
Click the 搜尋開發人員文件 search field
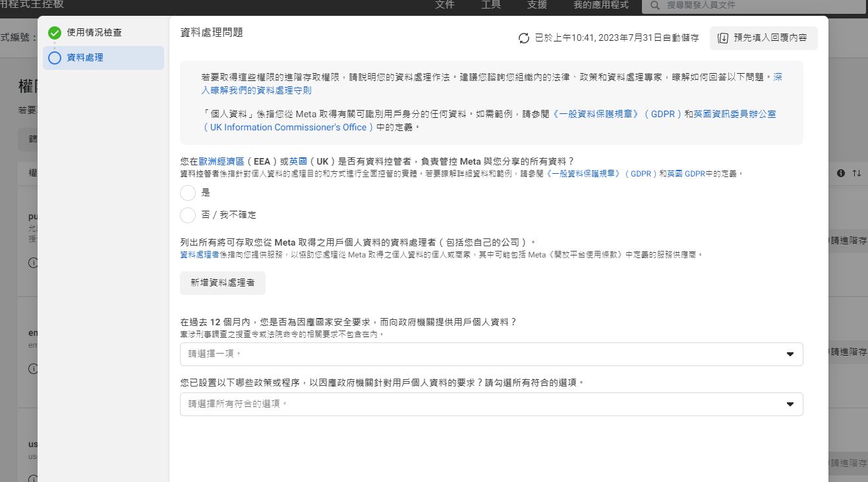(755, 5)
